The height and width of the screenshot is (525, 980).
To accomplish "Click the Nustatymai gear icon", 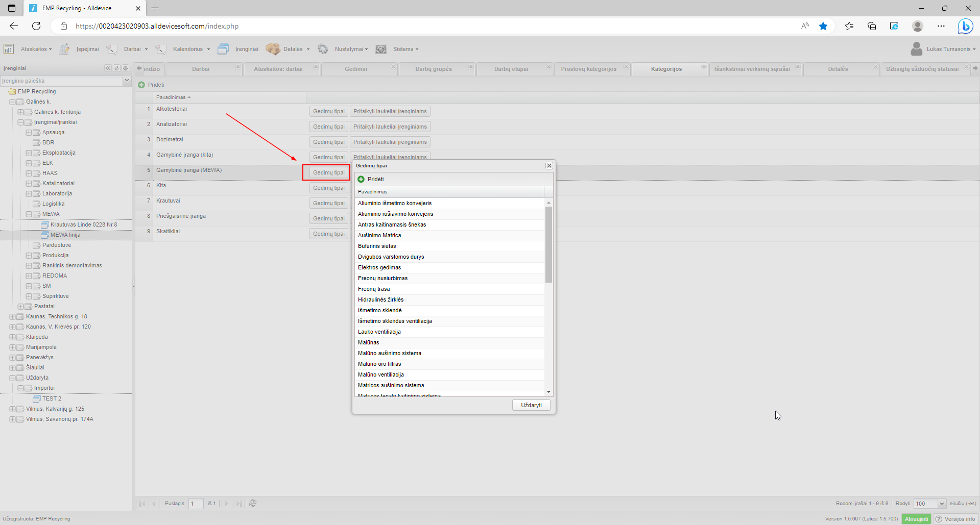I will pos(323,49).
